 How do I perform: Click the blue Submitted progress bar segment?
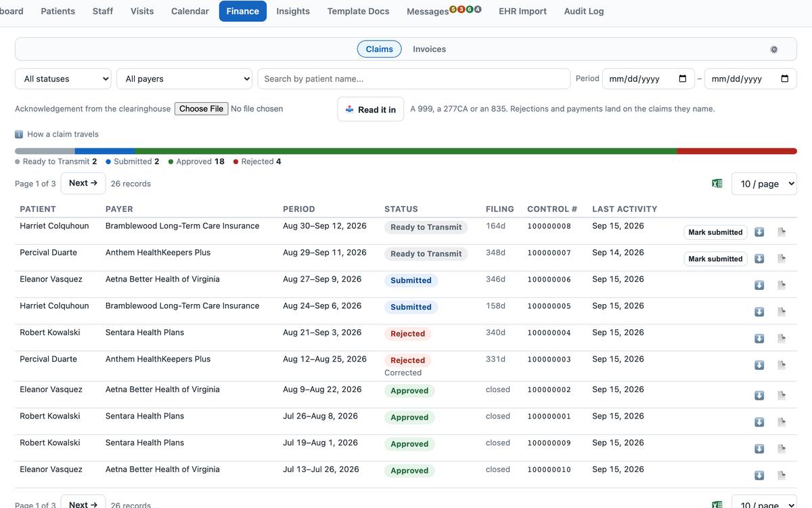point(105,151)
